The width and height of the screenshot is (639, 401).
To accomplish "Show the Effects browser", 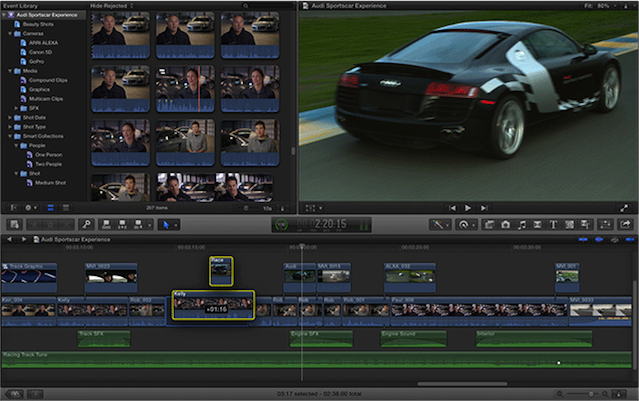I will point(489,225).
